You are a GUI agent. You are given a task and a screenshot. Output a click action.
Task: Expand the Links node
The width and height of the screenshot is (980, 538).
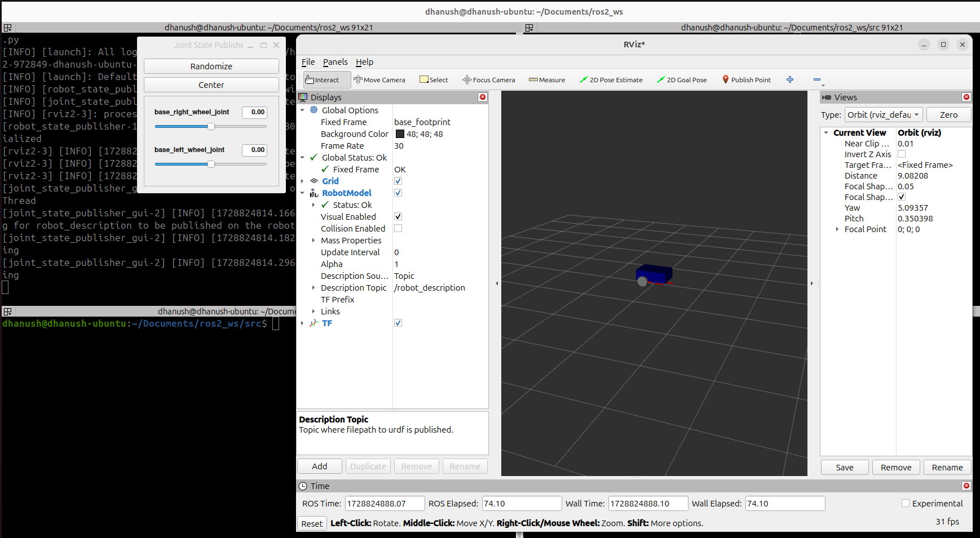coord(314,312)
